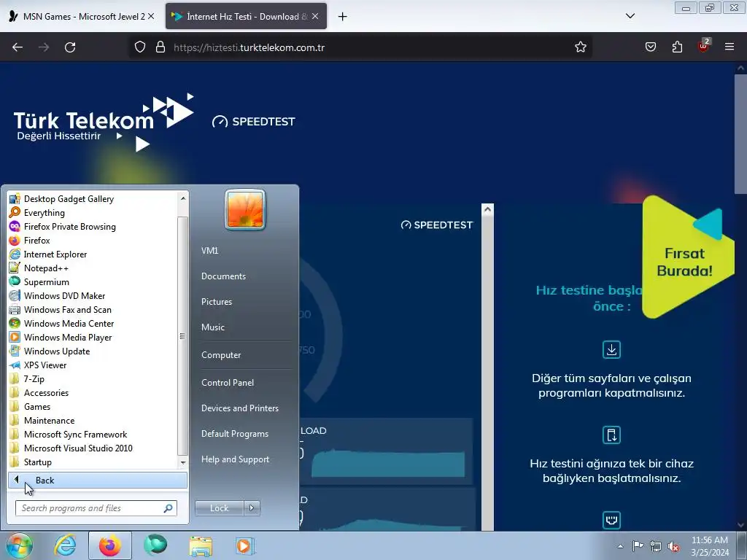
Task: Open a new browser tab
Action: click(x=342, y=17)
